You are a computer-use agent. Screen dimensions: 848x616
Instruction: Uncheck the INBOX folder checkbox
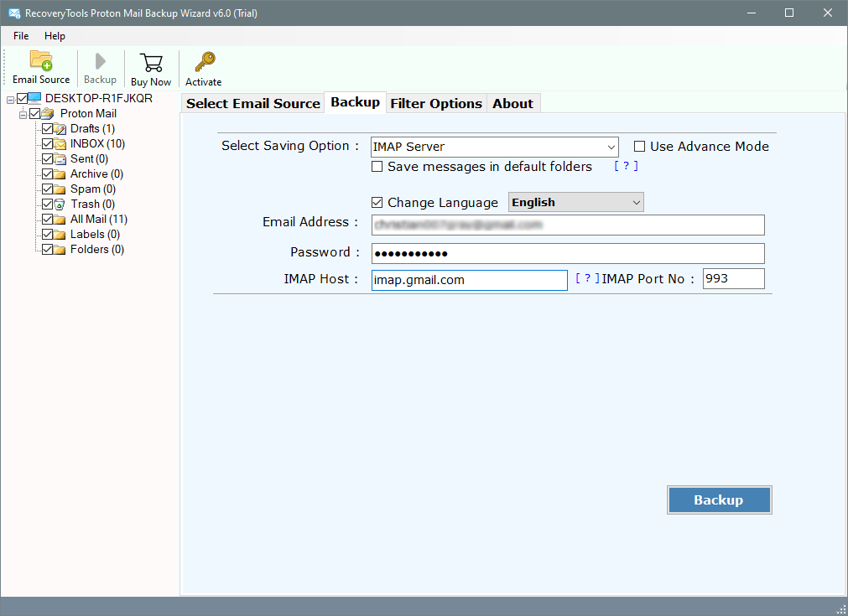click(48, 144)
